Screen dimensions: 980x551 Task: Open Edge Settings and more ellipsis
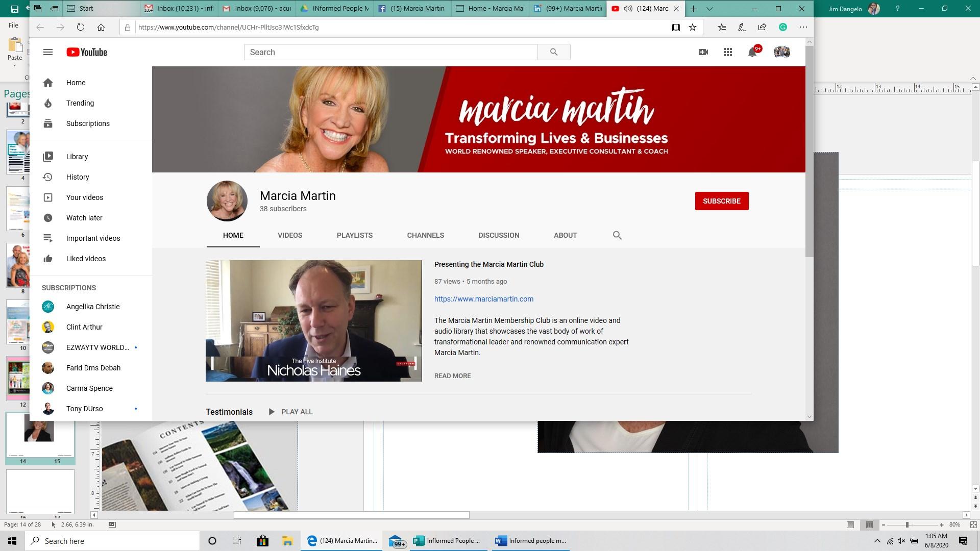(803, 27)
